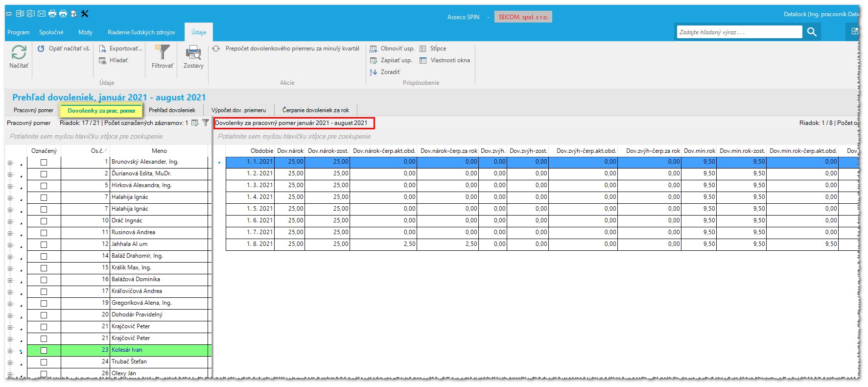Click Zapísať usp. save layout icon
The width and height of the screenshot is (868, 387).
point(374,60)
